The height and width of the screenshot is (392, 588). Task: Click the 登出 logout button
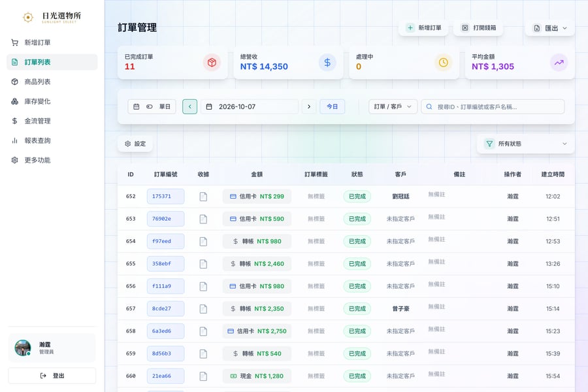click(x=52, y=376)
